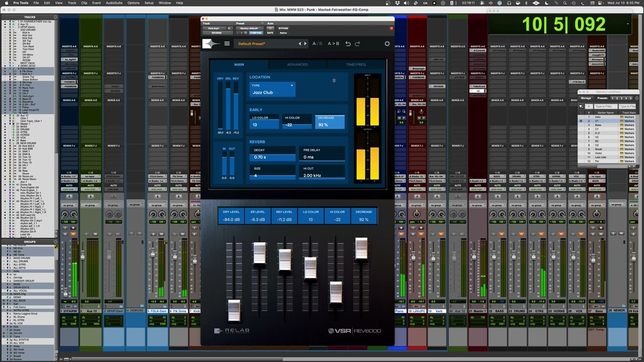Click the Native button in plugin header
The height and width of the screenshot is (362, 644).
(x=284, y=33)
